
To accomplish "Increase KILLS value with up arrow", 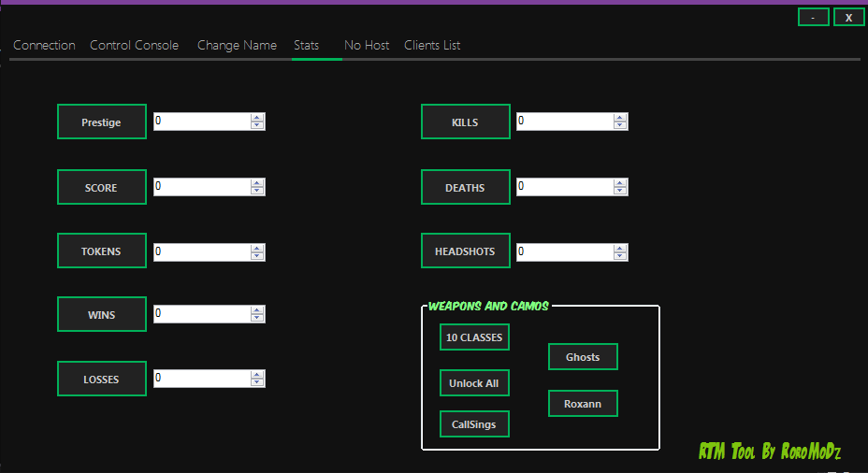I will point(620,118).
